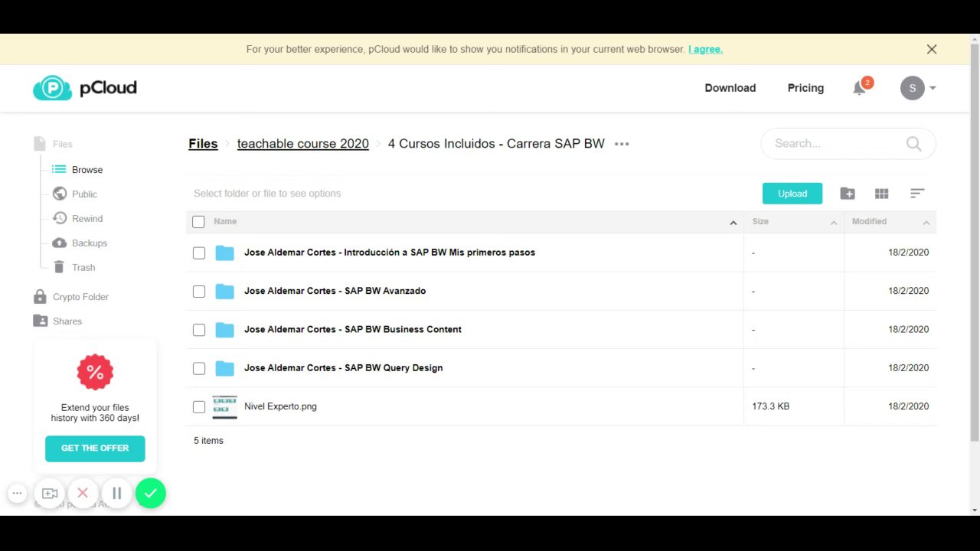This screenshot has height=551, width=980.
Task: Sort by Size column arrow
Action: tap(834, 222)
